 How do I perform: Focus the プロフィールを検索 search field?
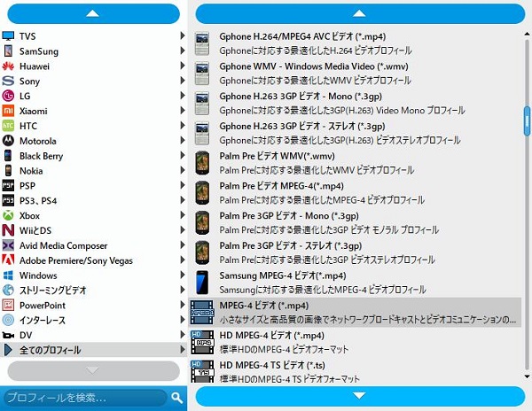coord(85,398)
